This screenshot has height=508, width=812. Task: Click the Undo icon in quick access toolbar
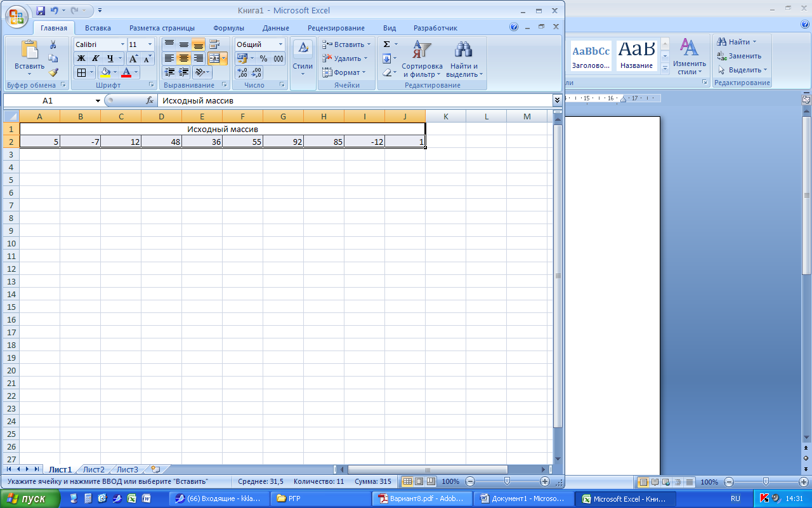[54, 11]
